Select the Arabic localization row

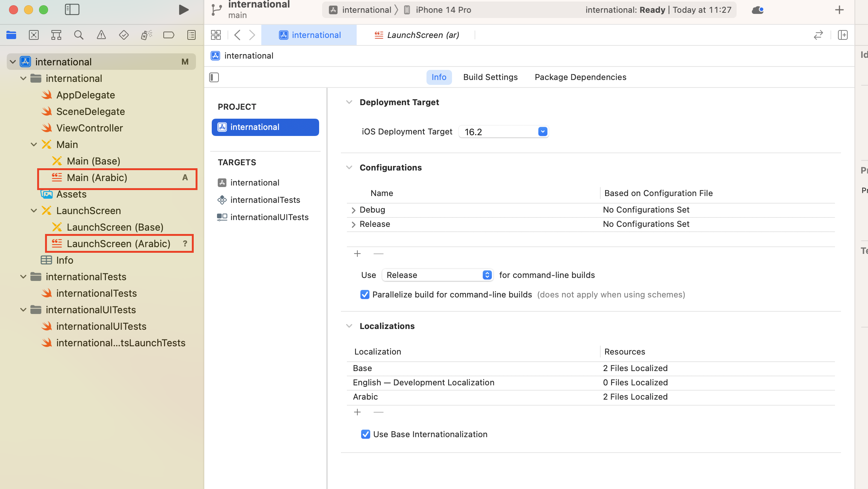point(591,397)
